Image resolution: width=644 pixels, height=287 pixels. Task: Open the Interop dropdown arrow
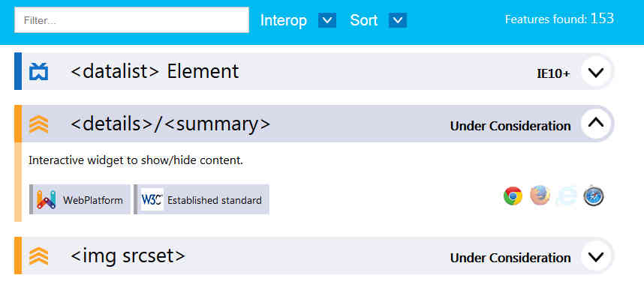pyautogui.click(x=327, y=20)
